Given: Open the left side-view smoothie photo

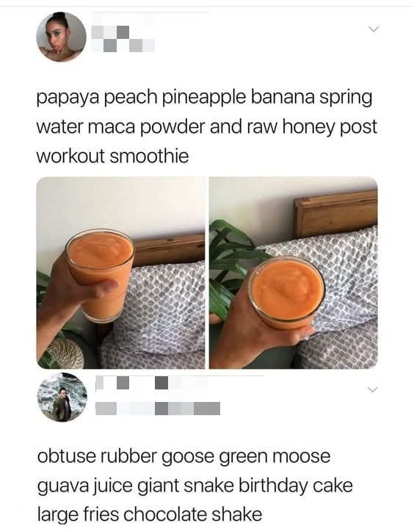Looking at the screenshot, I should click(x=120, y=273).
